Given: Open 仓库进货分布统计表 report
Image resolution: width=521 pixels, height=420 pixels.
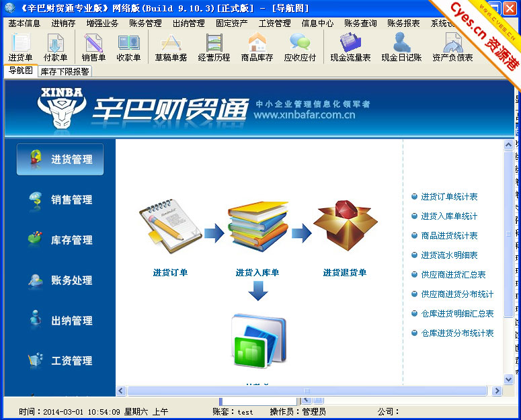Looking at the screenshot, I should coord(457,333).
